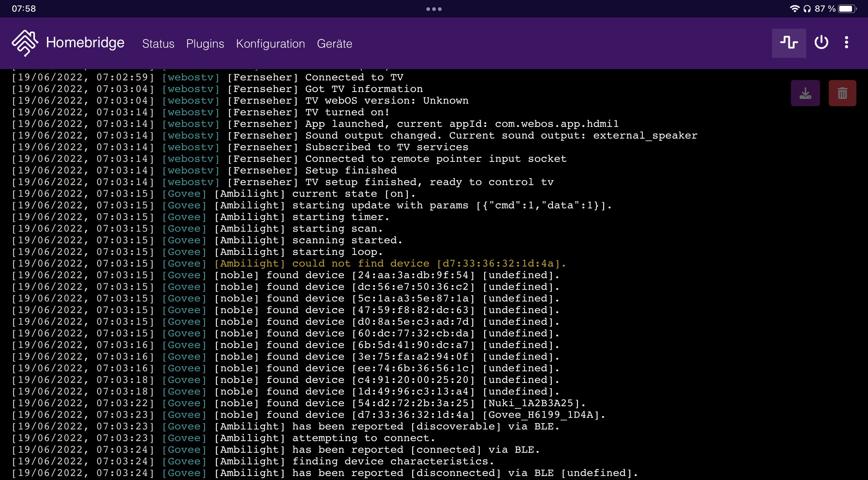The width and height of the screenshot is (868, 480).
Task: Tap the 07:58 clock in status bar
Action: point(24,9)
